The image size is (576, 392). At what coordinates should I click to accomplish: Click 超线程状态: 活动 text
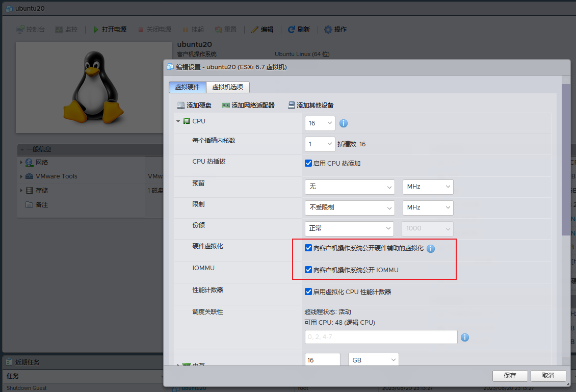pyautogui.click(x=328, y=312)
